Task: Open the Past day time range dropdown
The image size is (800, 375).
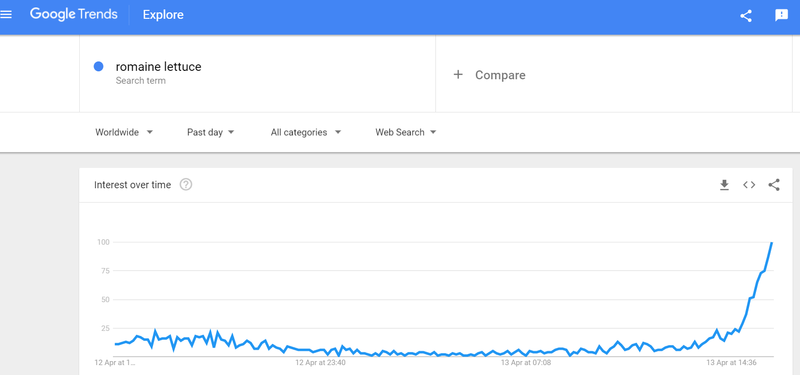Action: [210, 132]
